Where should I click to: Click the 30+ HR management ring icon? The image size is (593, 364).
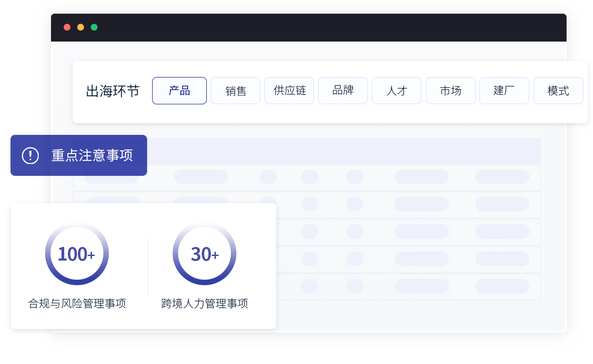[204, 254]
